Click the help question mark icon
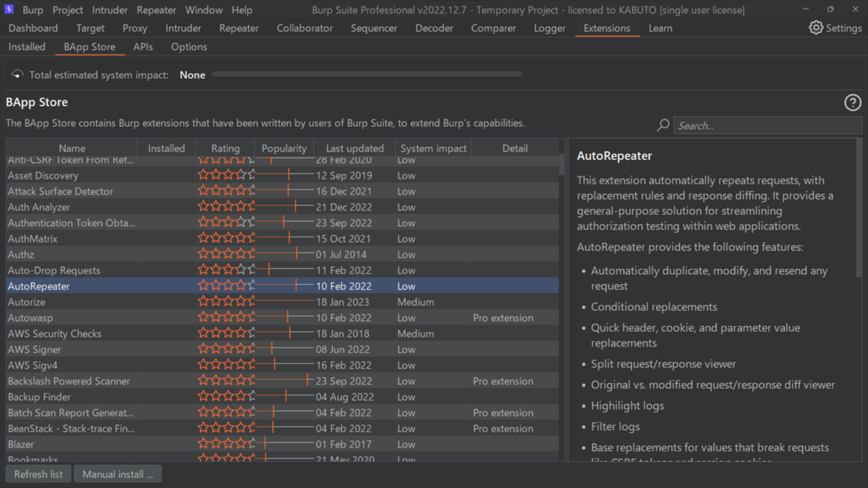Viewport: 868px width, 488px height. click(x=853, y=103)
